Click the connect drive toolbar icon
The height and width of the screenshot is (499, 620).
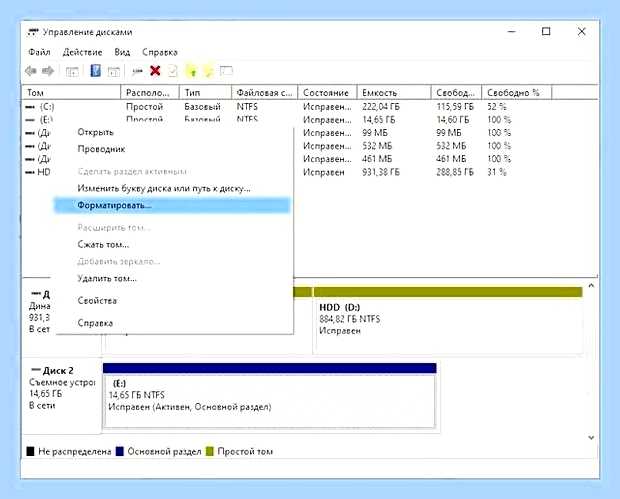coord(137,72)
